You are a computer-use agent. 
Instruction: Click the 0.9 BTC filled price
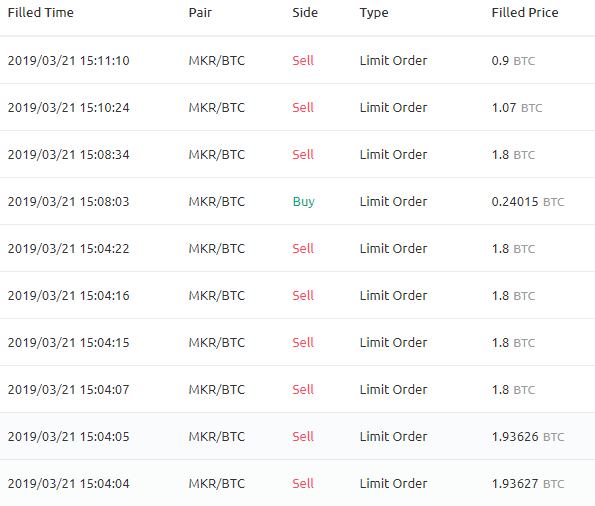coord(513,61)
